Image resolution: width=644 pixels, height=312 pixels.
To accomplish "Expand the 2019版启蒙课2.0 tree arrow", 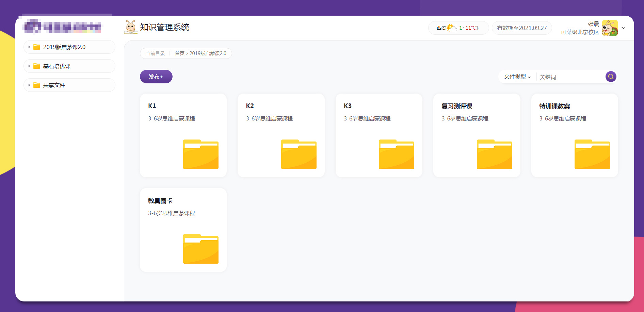I will [29, 47].
